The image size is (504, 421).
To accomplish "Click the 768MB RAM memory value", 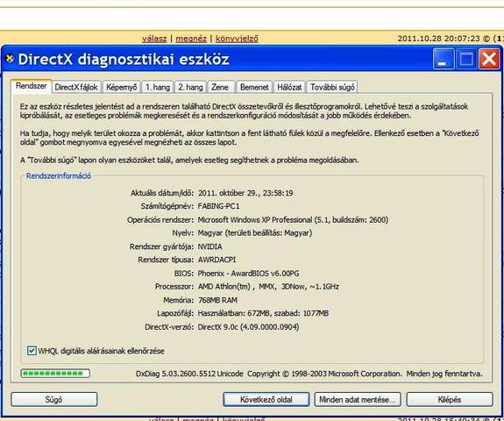I will tap(217, 300).
